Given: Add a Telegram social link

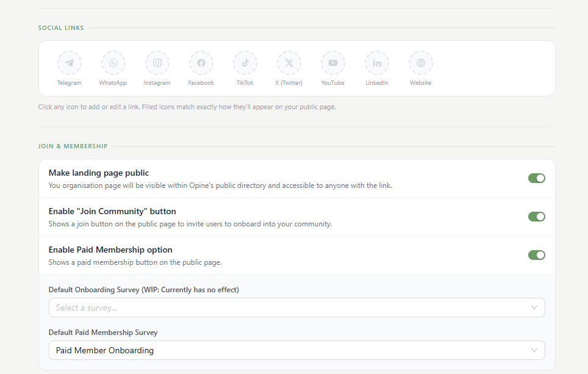Looking at the screenshot, I should point(70,63).
